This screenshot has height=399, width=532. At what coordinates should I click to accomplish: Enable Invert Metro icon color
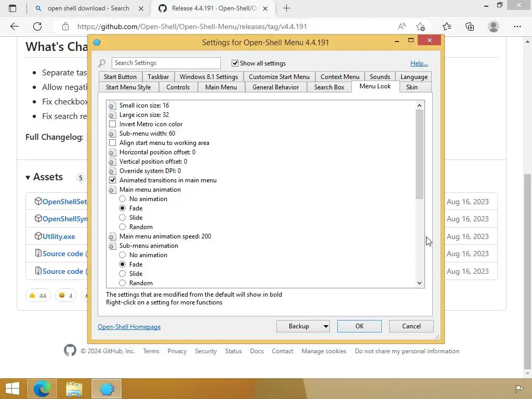[x=112, y=124]
